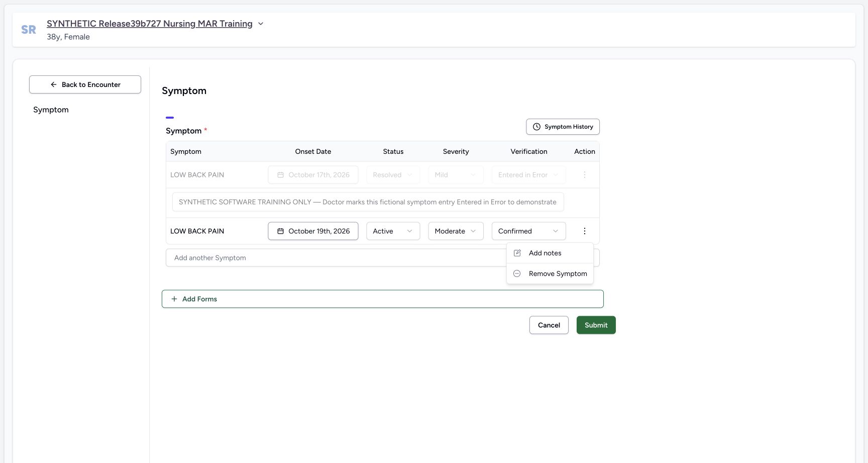Open onset date picker October 19th, 2026
Screen dimensions: 868x463
[x=313, y=231]
